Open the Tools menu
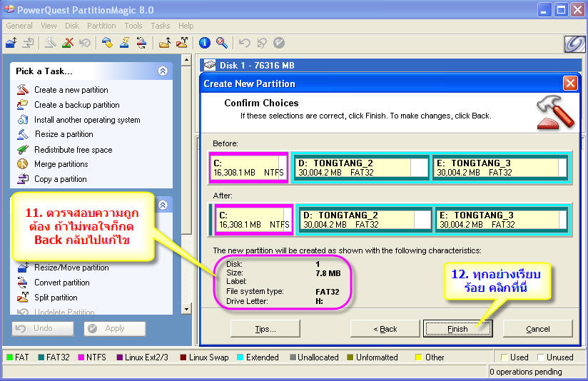588x381 pixels. (x=133, y=26)
